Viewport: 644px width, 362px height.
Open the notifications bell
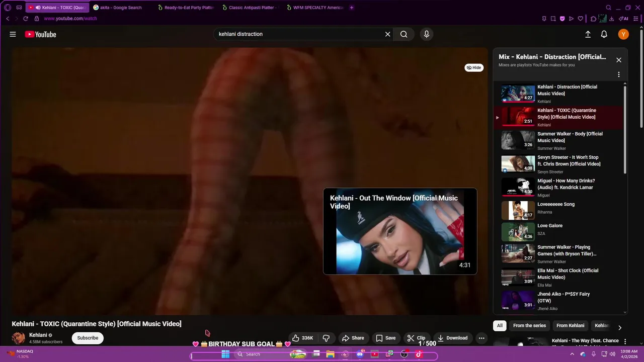(604, 34)
